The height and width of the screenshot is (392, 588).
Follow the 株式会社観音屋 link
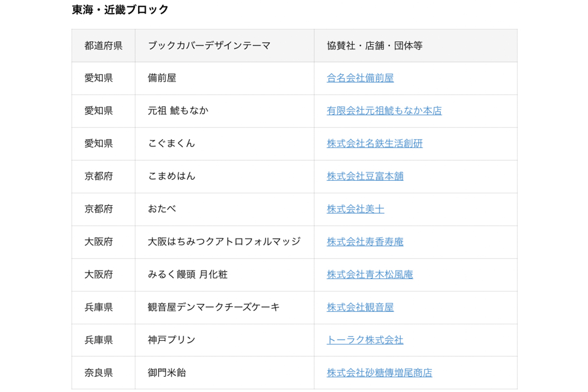tap(360, 307)
